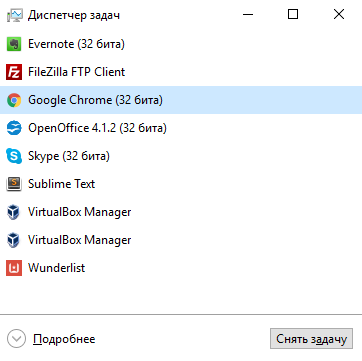Select the FileZilla FTP Client label
The height and width of the screenshot is (361, 362).
(76, 72)
